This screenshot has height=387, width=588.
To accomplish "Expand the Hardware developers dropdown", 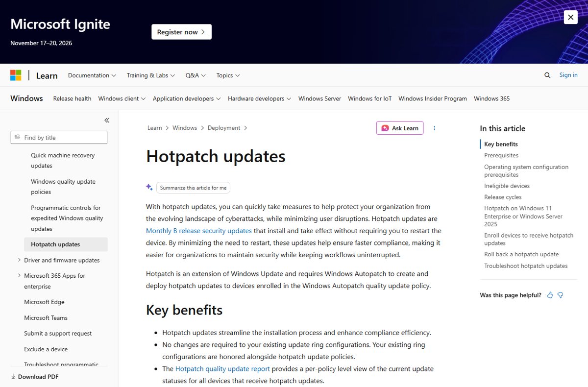I will (260, 98).
